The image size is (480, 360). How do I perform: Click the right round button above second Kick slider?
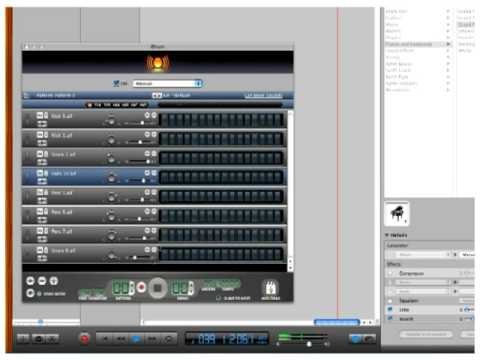click(154, 134)
